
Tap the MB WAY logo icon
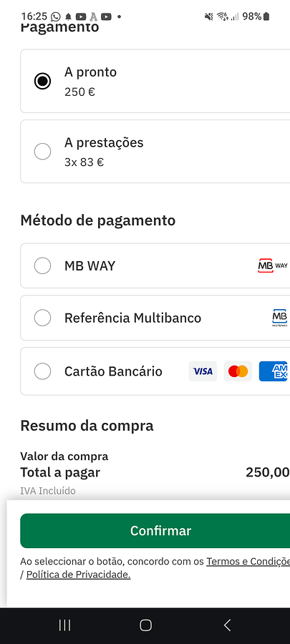pos(273,265)
